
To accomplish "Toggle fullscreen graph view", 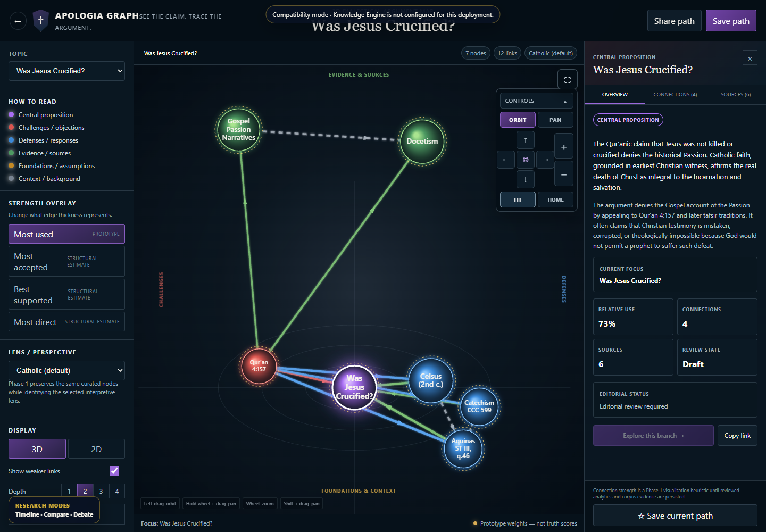I will pyautogui.click(x=568, y=80).
